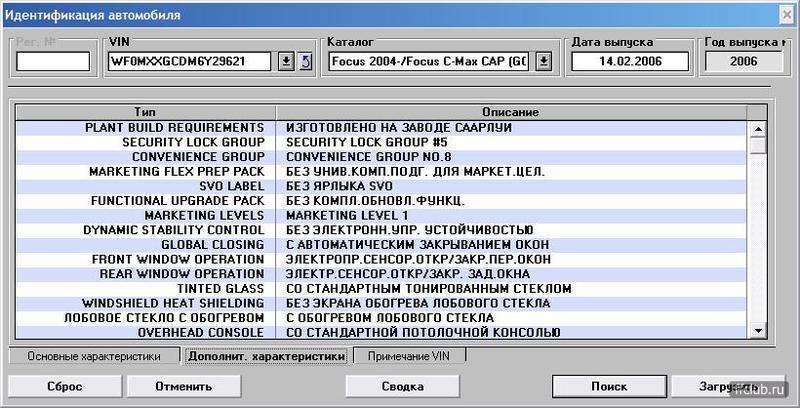Close the Идентификация автомобиля window
This screenshot has width=800, height=408.
[787, 15]
